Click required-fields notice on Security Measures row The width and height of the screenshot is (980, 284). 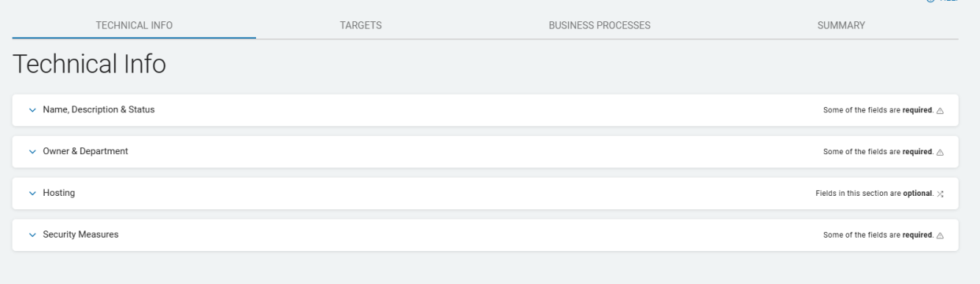tap(878, 235)
